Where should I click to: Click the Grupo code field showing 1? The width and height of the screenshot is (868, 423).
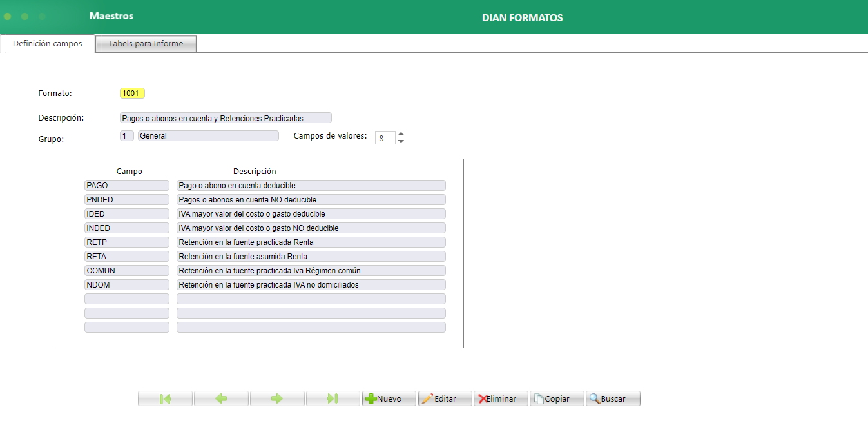(127, 136)
